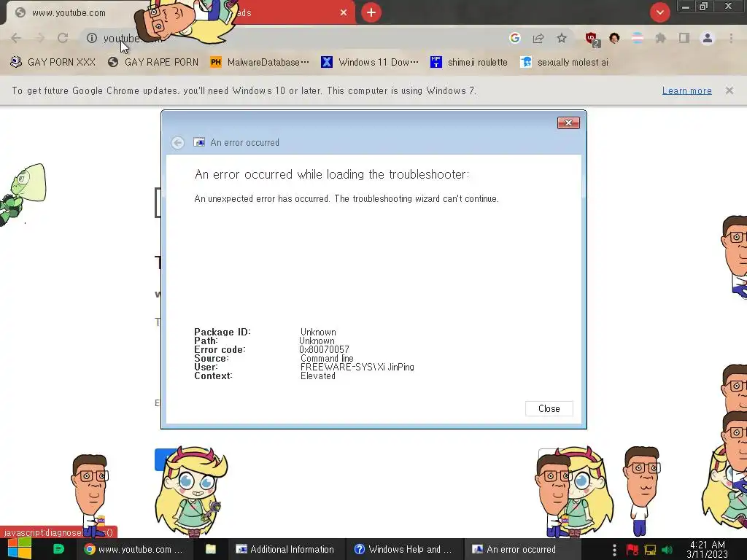Reload the page
Viewport: 747px width, 560px height.
tap(63, 38)
